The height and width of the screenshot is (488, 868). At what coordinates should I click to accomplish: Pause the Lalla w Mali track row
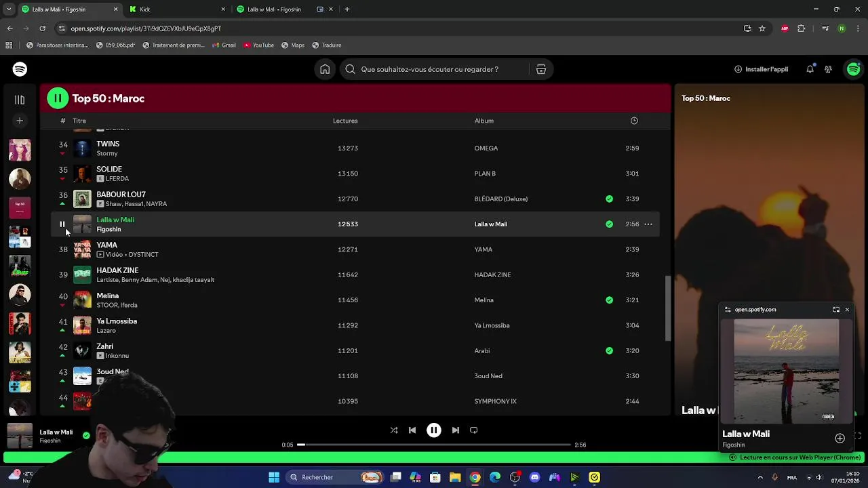(x=62, y=224)
